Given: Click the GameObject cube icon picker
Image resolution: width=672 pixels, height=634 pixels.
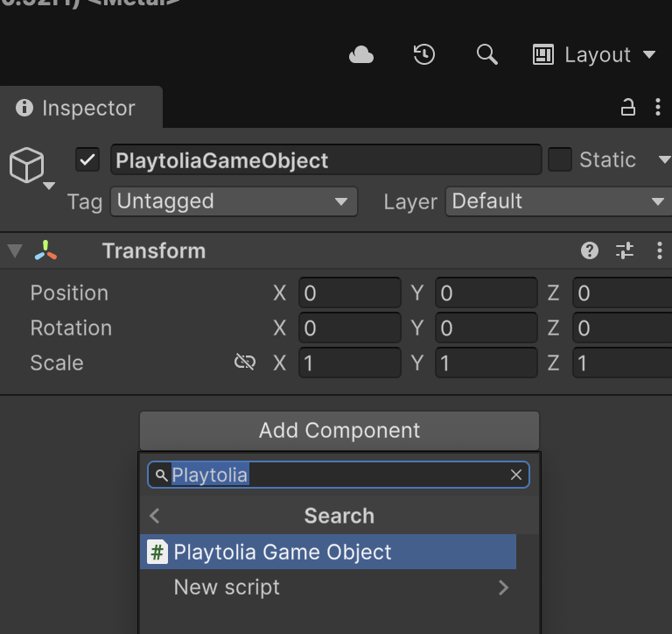Looking at the screenshot, I should 31,167.
